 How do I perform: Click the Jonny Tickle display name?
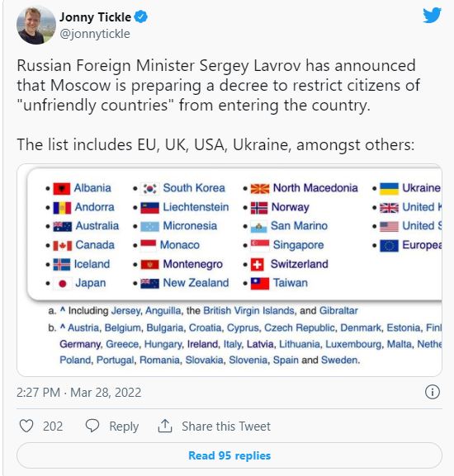[95, 17]
